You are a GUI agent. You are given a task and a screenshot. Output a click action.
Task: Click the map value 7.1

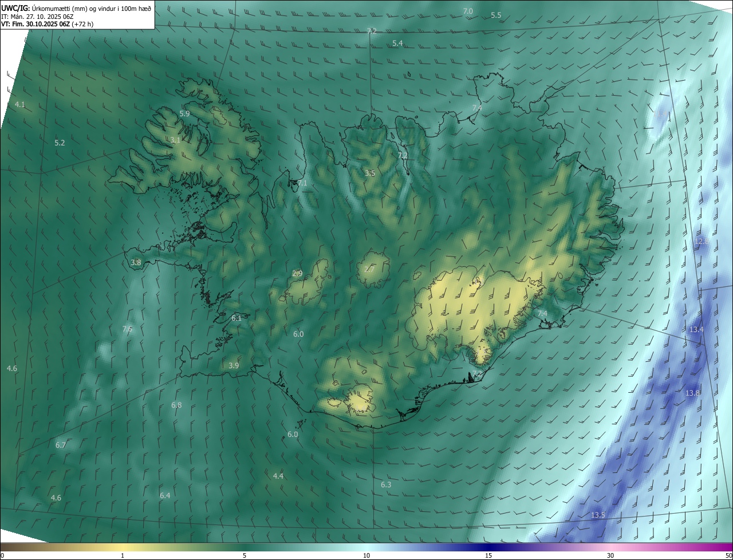[x=302, y=183]
